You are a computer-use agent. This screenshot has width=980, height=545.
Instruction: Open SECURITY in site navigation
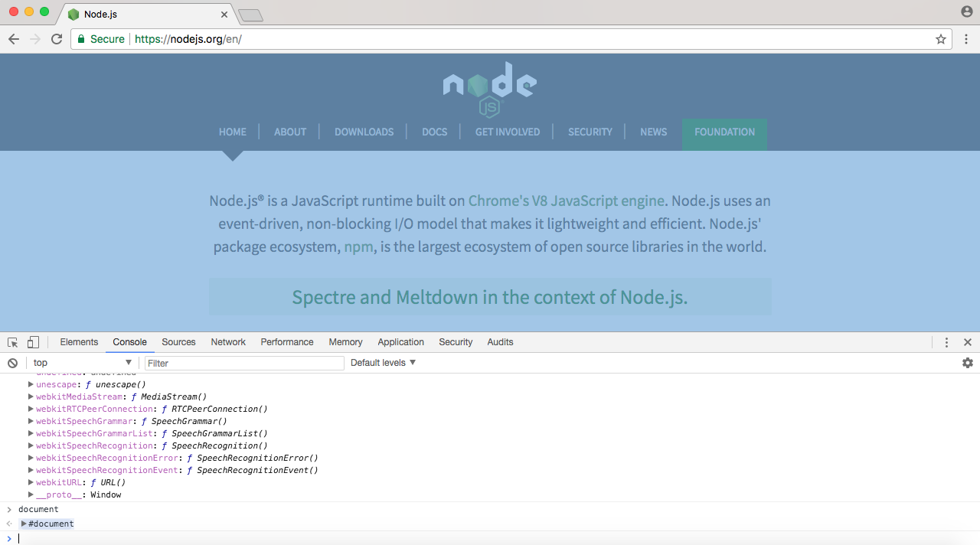pos(590,132)
